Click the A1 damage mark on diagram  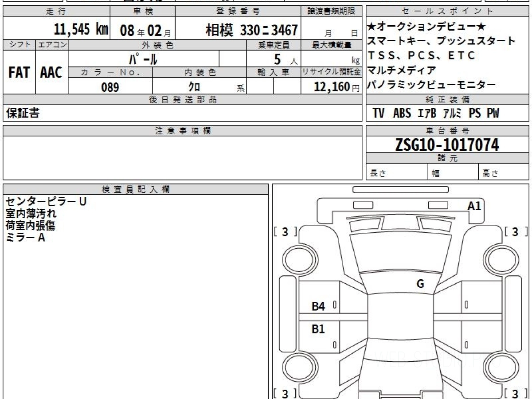coord(474,206)
